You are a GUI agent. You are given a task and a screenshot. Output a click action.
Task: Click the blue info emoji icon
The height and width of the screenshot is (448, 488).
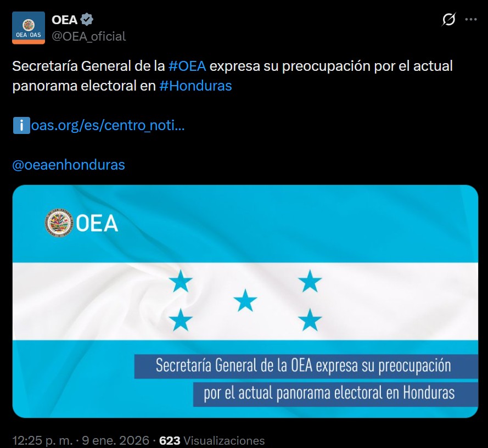(21, 126)
